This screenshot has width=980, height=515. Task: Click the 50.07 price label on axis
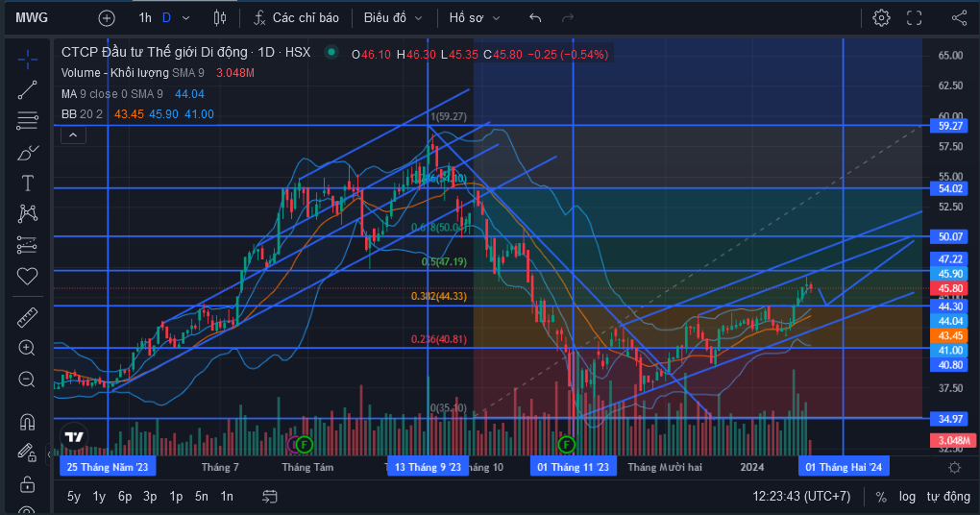pos(950,236)
